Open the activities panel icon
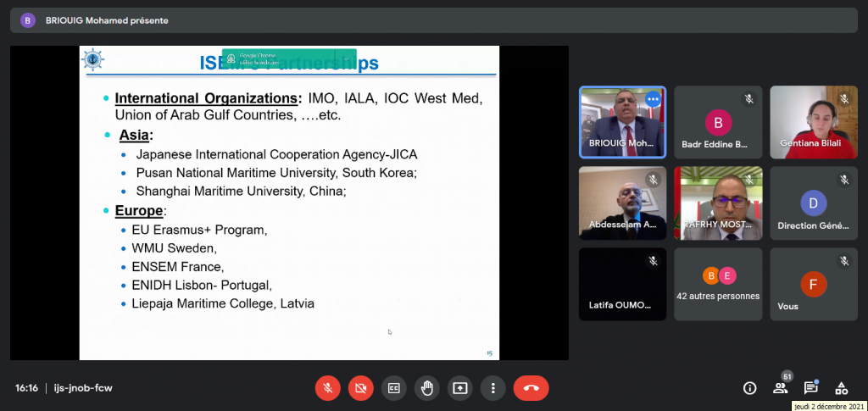868x411 pixels. pos(841,388)
